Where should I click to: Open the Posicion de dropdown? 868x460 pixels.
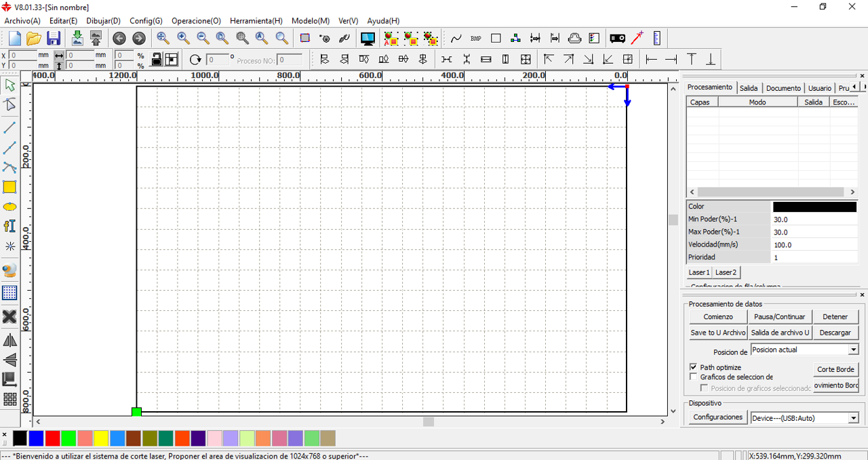[853, 350]
